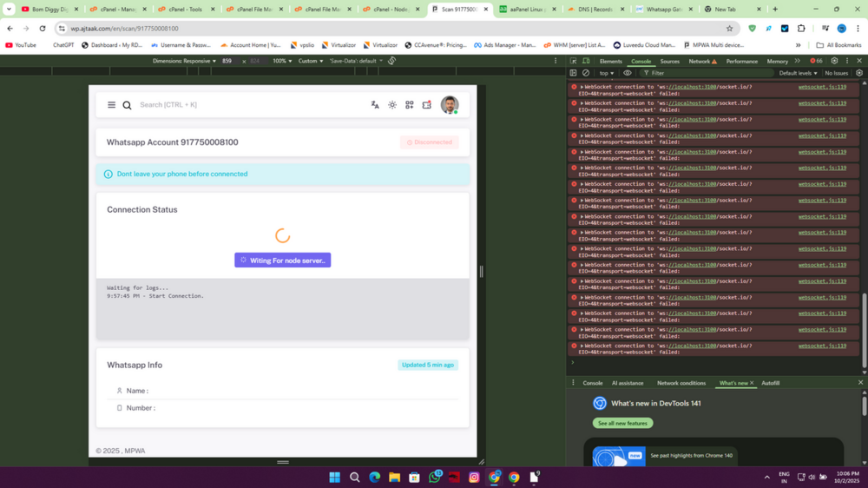Click the Witing For node server button
Image resolution: width=868 pixels, height=488 pixels.
click(282, 260)
